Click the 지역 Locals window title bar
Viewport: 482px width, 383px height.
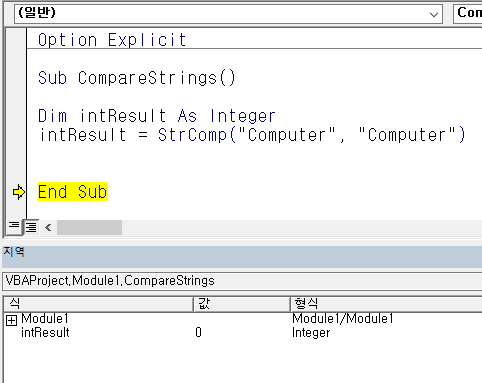point(242,257)
